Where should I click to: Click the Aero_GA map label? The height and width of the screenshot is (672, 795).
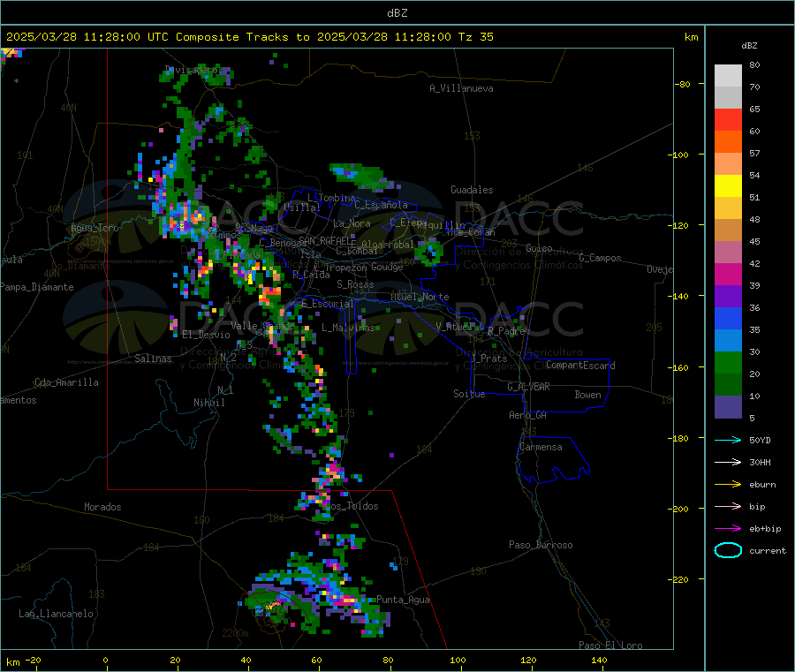click(x=527, y=416)
